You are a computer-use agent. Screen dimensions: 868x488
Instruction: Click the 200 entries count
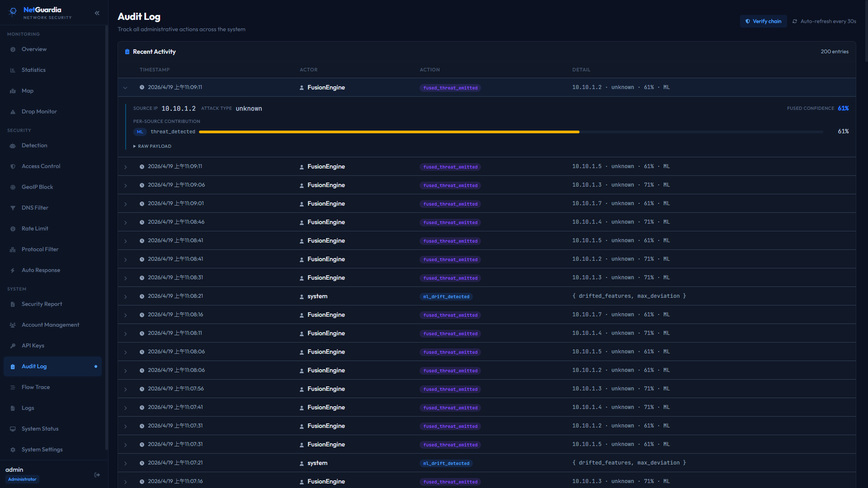coord(835,52)
